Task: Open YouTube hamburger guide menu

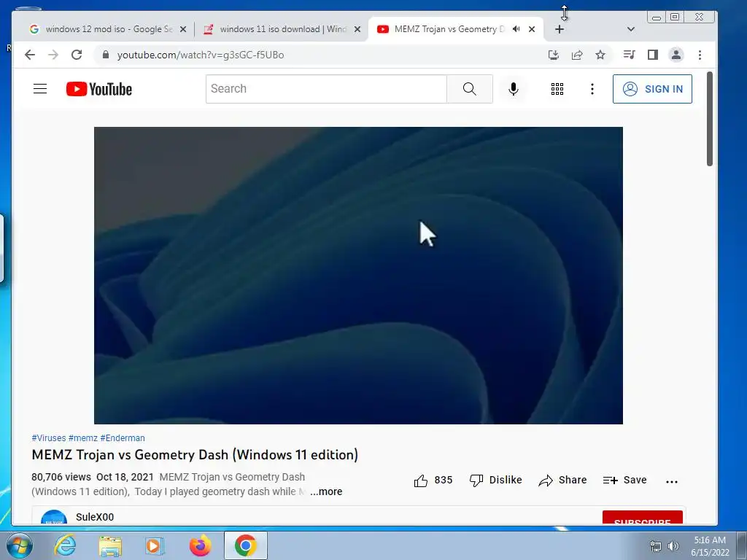Action: tap(40, 88)
